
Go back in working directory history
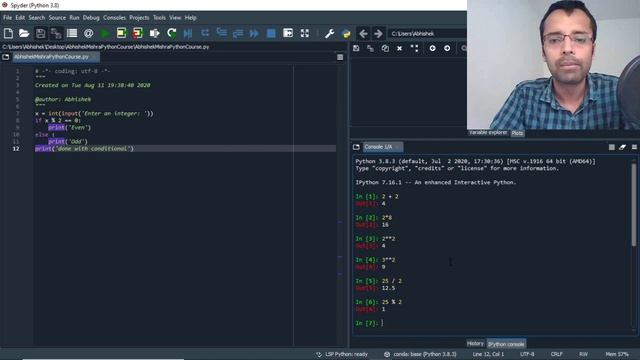pyautogui.click(x=363, y=33)
